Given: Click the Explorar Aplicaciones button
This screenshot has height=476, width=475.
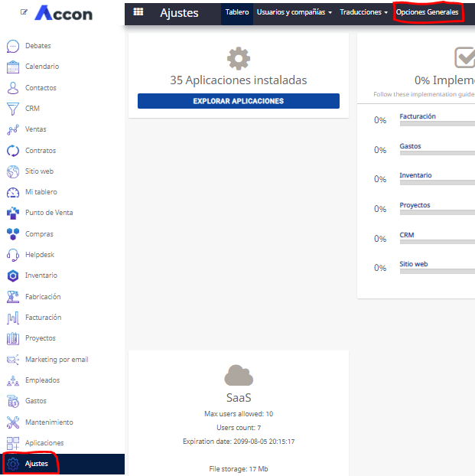Looking at the screenshot, I should click(238, 101).
